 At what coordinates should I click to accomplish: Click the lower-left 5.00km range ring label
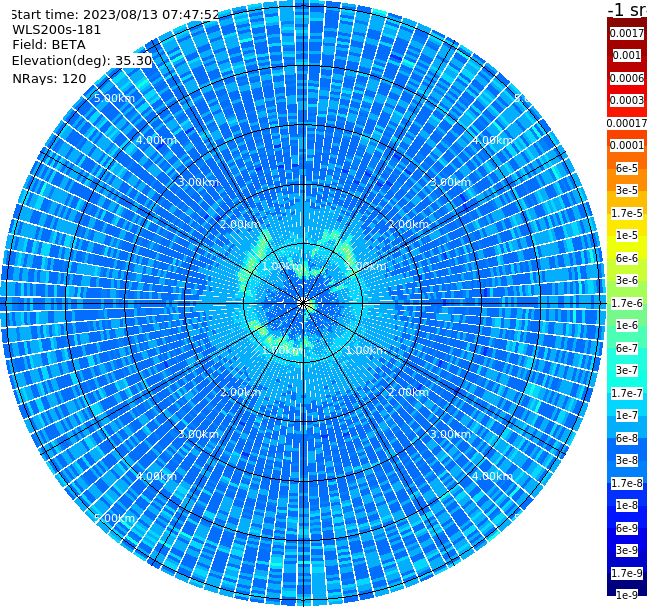point(114,518)
